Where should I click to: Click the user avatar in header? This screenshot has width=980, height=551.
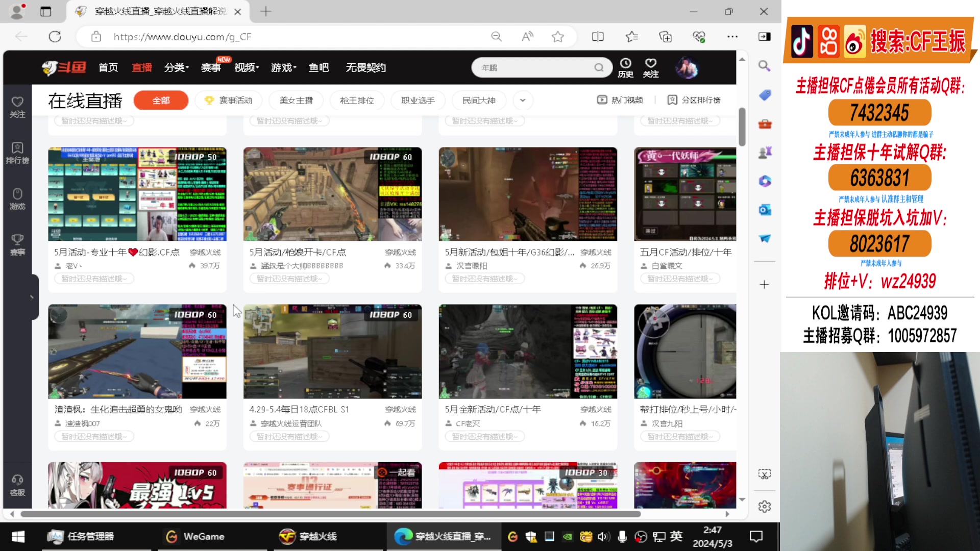pos(687,67)
